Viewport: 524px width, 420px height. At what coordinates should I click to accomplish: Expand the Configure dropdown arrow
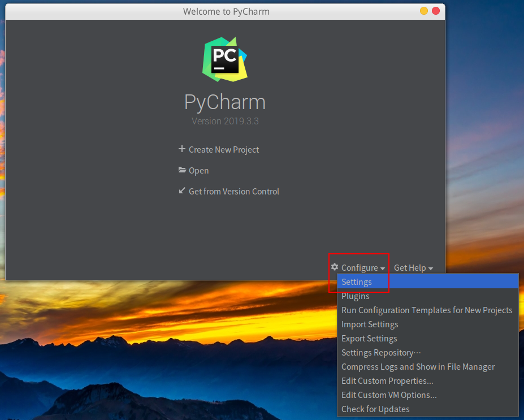pyautogui.click(x=383, y=269)
